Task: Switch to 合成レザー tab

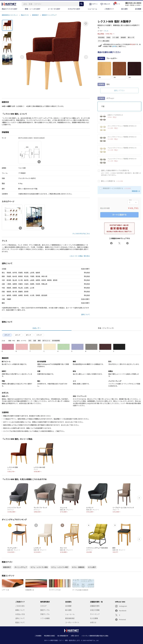Action: (x=37, y=328)
